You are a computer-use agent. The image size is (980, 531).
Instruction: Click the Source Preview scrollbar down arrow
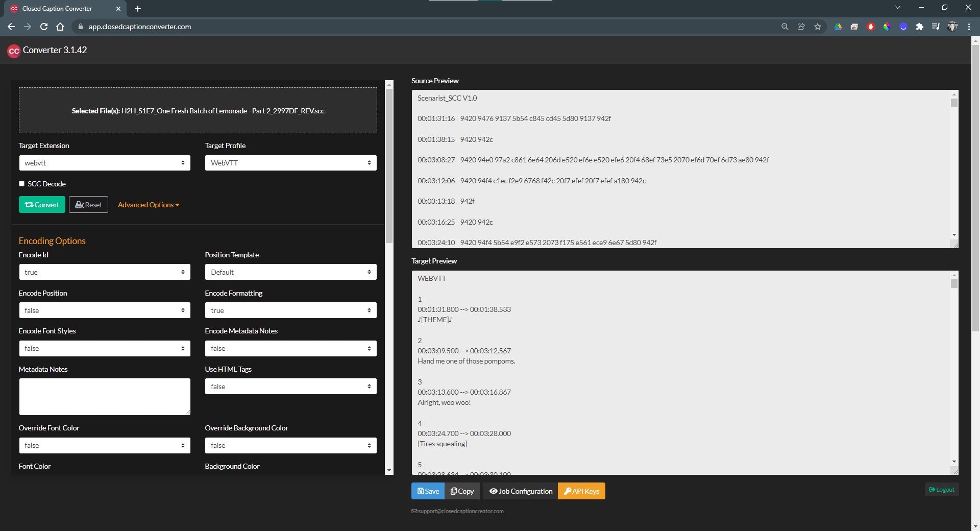954,235
